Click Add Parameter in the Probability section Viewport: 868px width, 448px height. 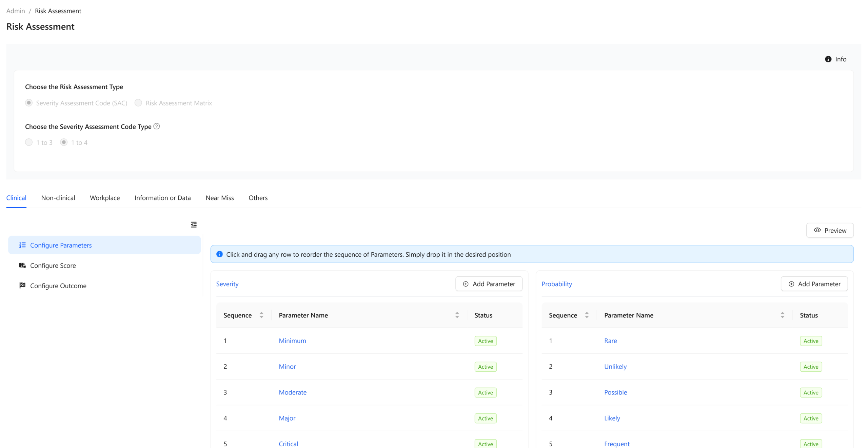[814, 284]
